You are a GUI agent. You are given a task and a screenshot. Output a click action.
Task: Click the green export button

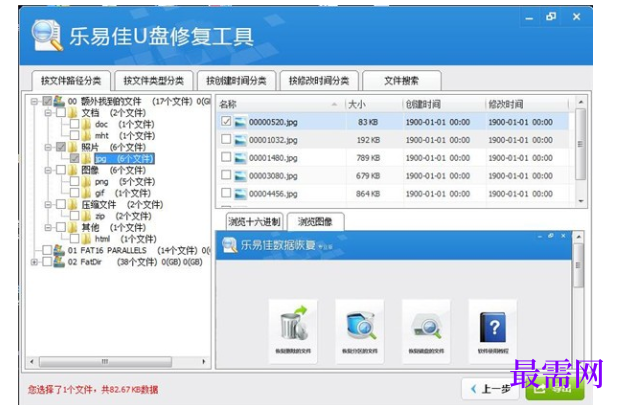click(555, 389)
